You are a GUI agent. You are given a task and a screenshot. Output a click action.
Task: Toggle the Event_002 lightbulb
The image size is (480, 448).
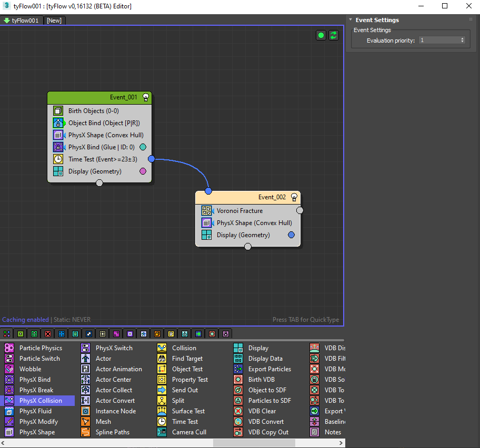(294, 197)
